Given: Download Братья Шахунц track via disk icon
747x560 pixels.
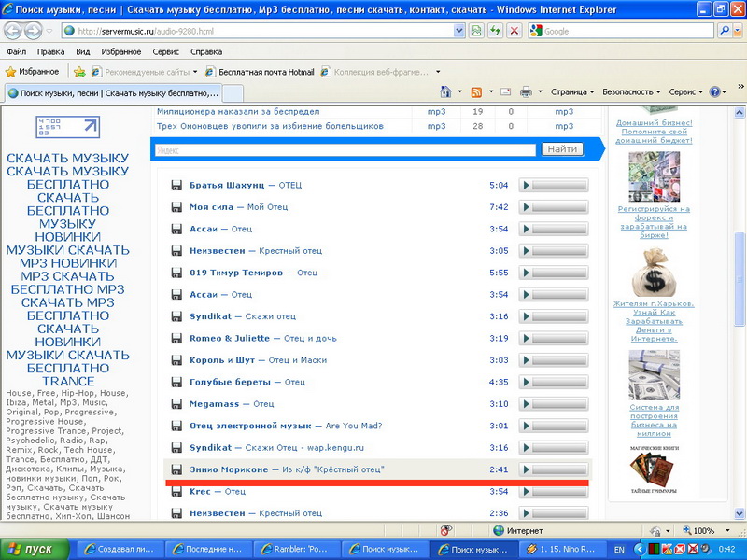Looking at the screenshot, I should (176, 185).
